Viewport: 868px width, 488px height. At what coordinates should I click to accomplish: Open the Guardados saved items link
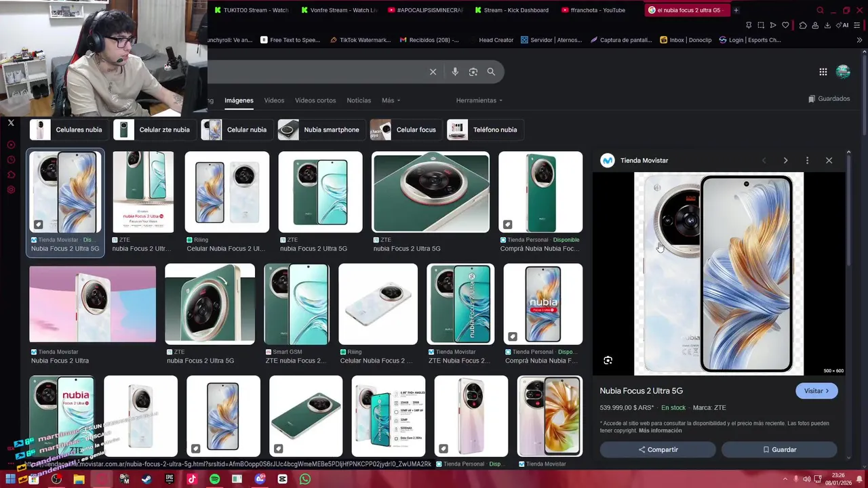pyautogui.click(x=829, y=99)
